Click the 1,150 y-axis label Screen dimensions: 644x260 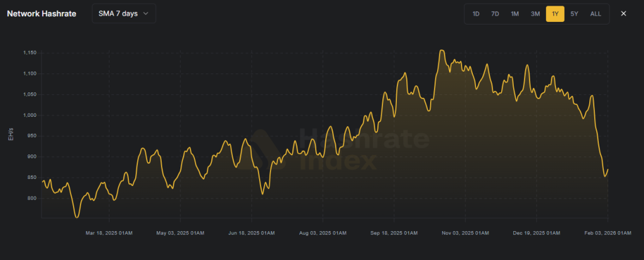tap(28, 53)
